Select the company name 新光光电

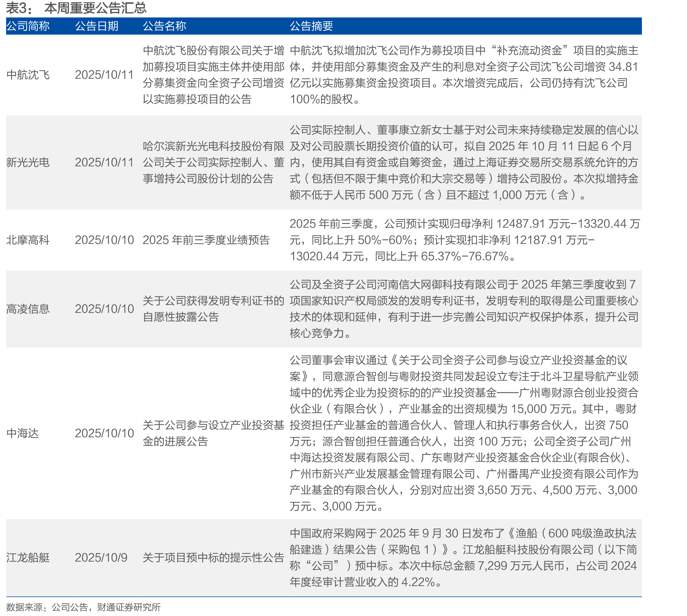coord(28,163)
